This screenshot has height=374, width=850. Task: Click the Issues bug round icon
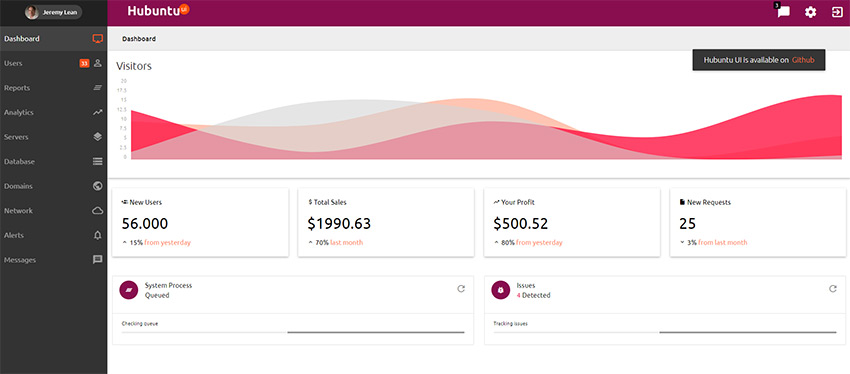tap(500, 290)
